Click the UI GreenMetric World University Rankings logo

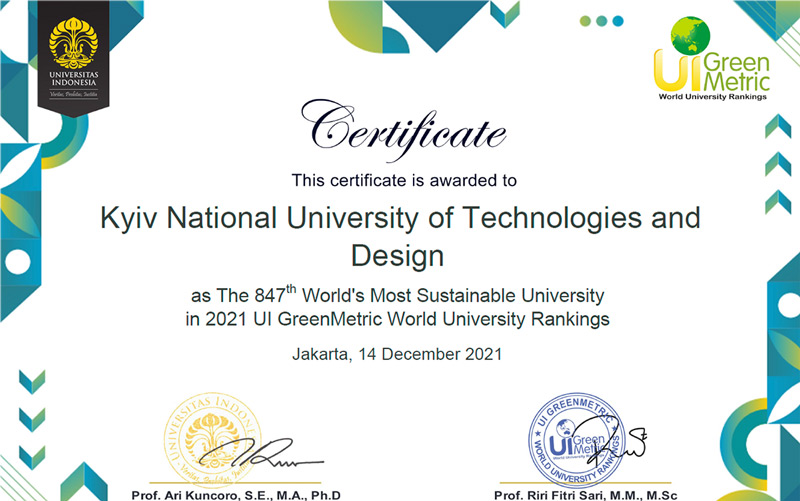[712, 59]
